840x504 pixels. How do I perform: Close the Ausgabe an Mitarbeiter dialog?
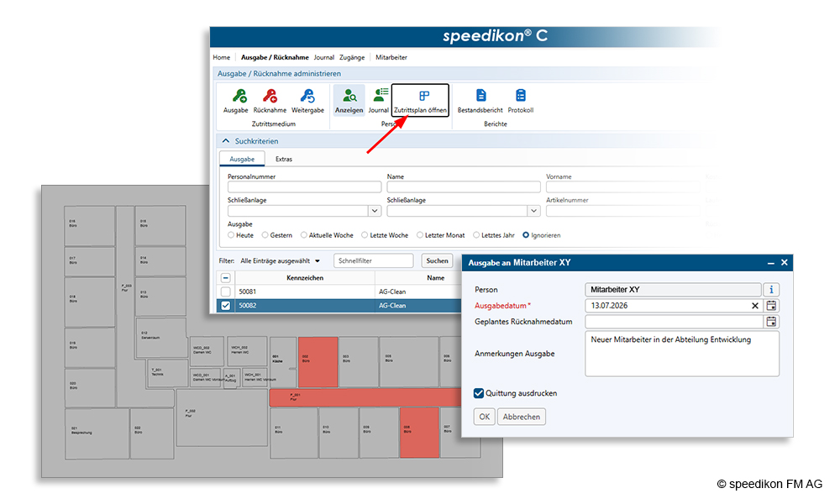[785, 262]
